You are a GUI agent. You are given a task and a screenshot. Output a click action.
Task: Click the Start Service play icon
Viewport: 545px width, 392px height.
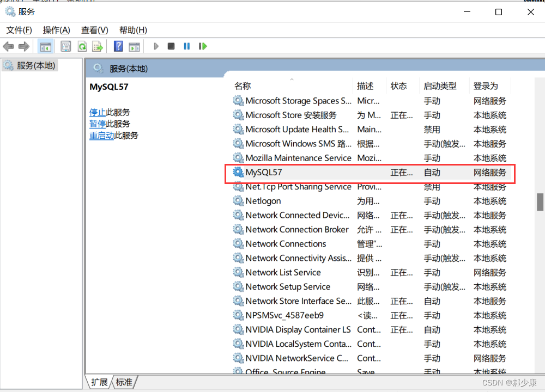coord(156,46)
